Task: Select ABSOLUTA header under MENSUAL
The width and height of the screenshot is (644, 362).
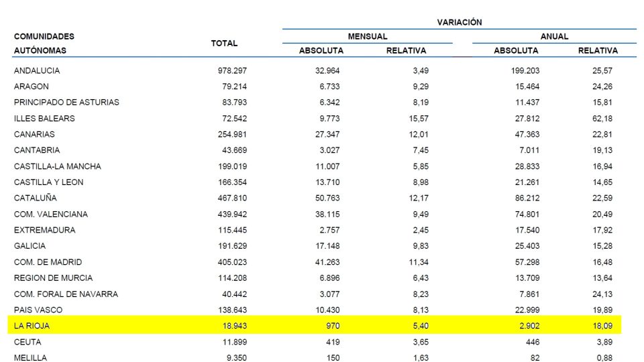Action: tap(321, 51)
